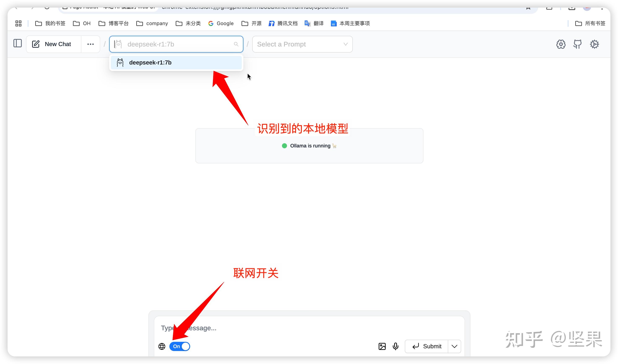Open the GitHub repository icon
The image size is (618, 364).
[578, 44]
